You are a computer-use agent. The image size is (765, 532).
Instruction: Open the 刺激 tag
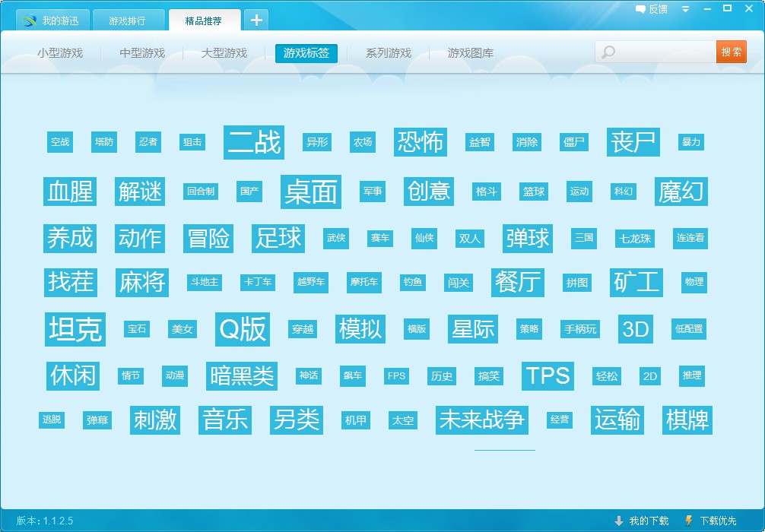(x=154, y=420)
